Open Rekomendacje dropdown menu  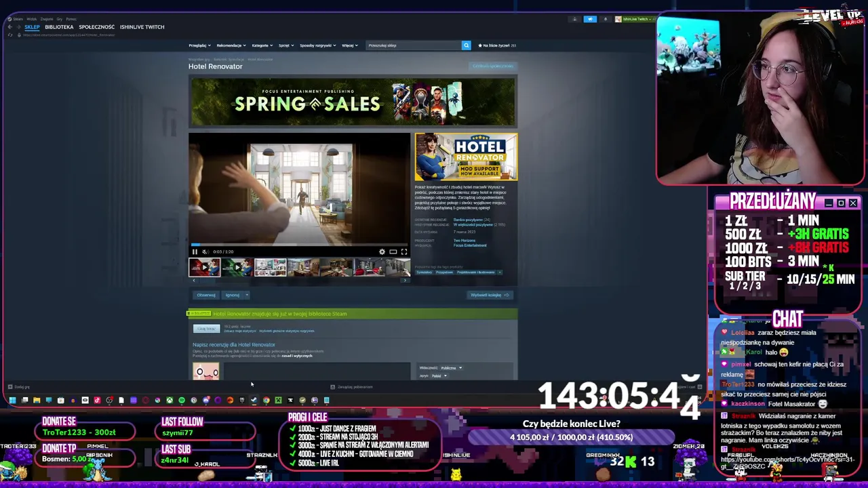tap(231, 45)
